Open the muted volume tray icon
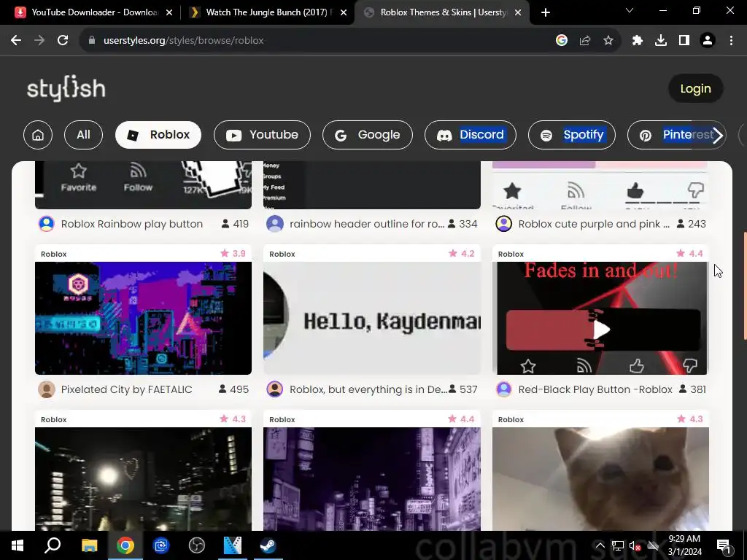The height and width of the screenshot is (560, 747). point(635,545)
